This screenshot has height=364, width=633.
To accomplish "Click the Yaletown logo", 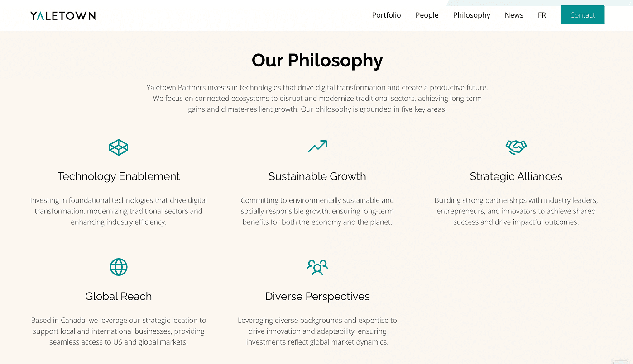I will [63, 16].
